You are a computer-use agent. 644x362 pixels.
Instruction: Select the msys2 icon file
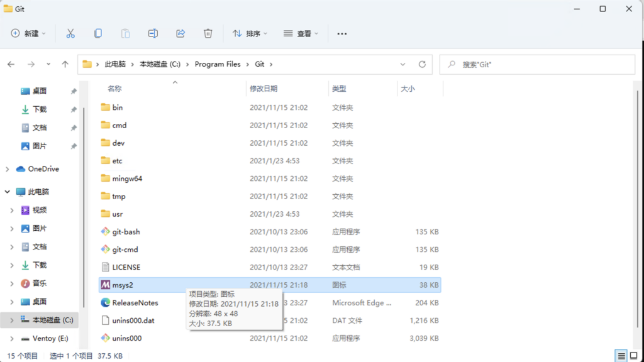105,285
